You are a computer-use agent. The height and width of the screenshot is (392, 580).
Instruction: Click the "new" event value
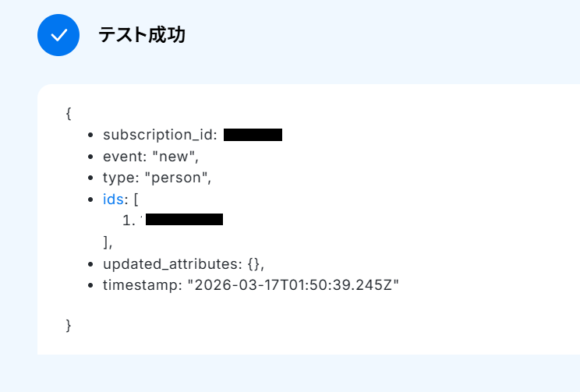click(x=175, y=157)
